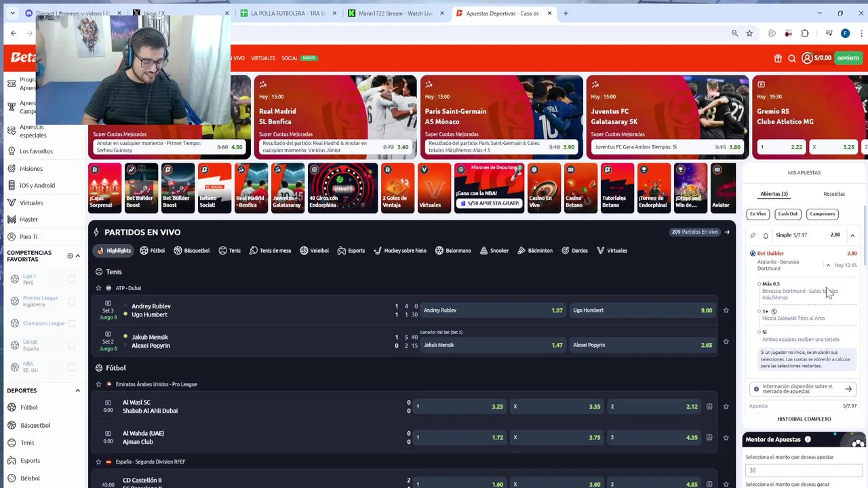
Task: Bet on Alexei Popyrin at 2.65
Action: [x=642, y=345]
